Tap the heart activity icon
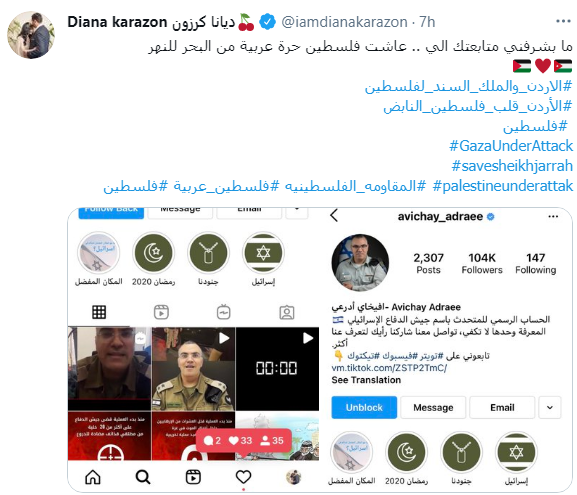577x495 pixels. click(243, 477)
